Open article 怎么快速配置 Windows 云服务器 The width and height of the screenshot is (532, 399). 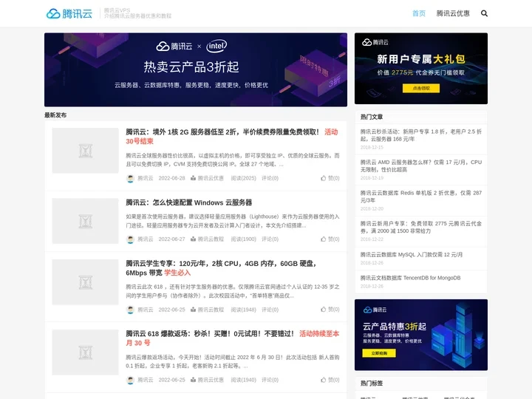click(188, 202)
